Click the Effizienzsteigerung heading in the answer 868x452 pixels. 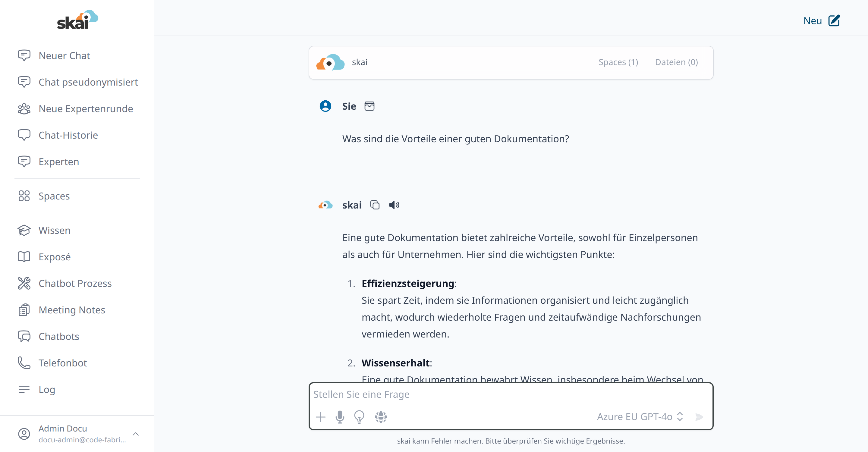click(408, 283)
